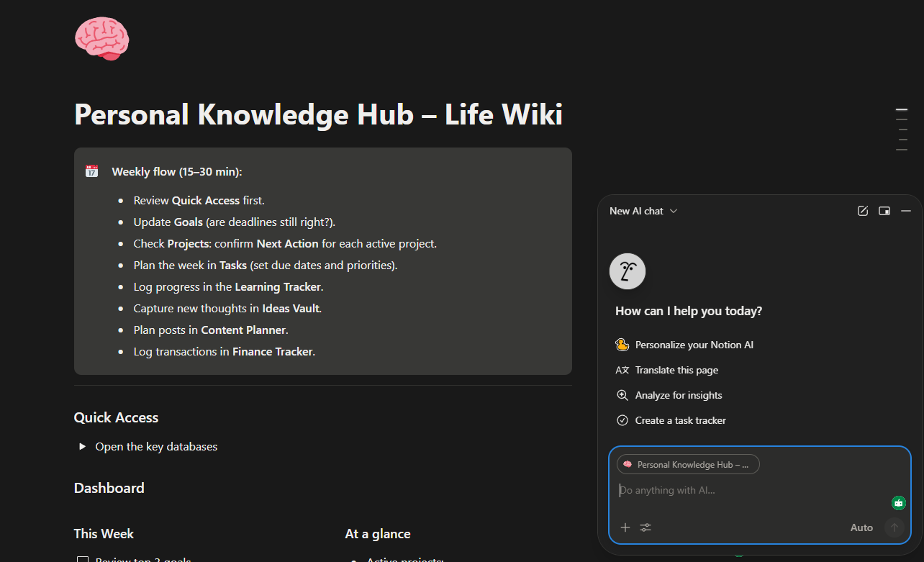This screenshot has height=562, width=924.
Task: Click the AI chat layout switch icon
Action: [x=884, y=211]
